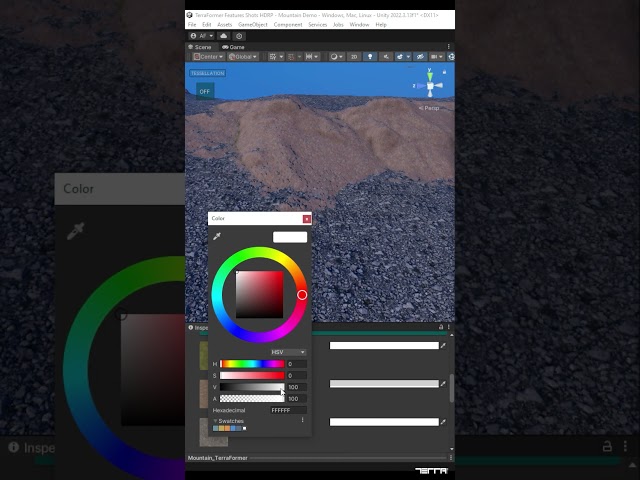640x480 pixels.
Task: Open the Component menu
Action: [288, 24]
